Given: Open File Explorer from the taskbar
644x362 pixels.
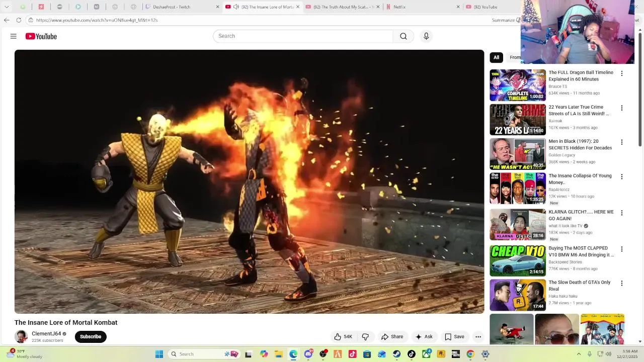Looking at the screenshot, I should (x=279, y=354).
